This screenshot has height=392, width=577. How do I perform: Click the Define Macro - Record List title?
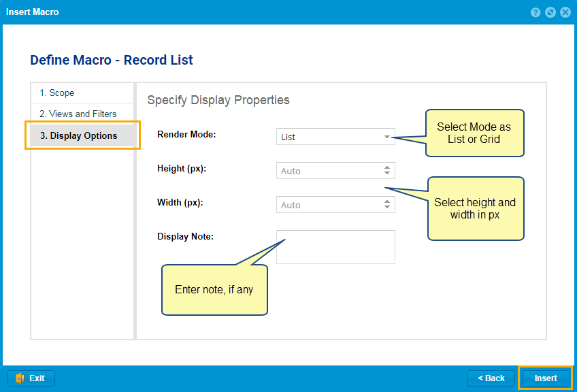[112, 60]
